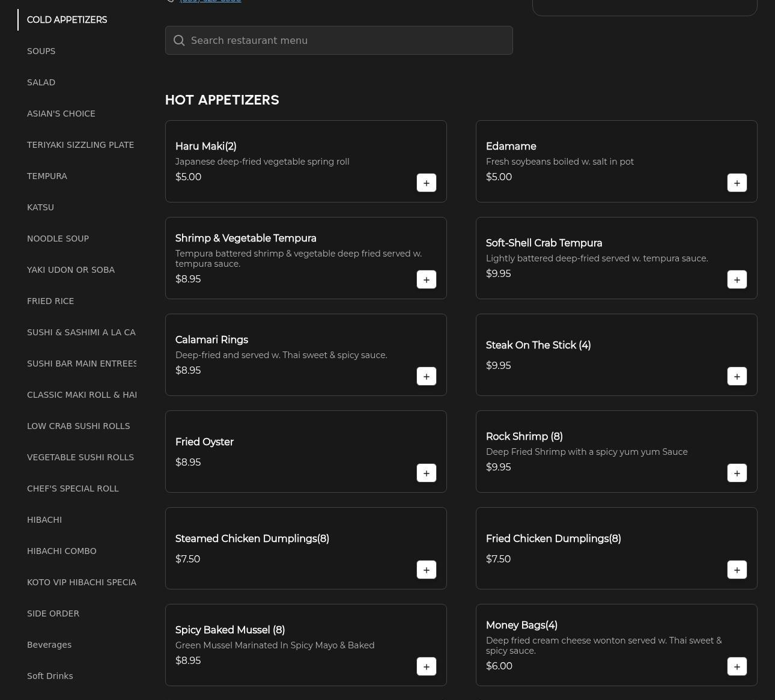
Task: Go to CHEF'S SPECIAL ROLL section
Action: click(x=73, y=488)
